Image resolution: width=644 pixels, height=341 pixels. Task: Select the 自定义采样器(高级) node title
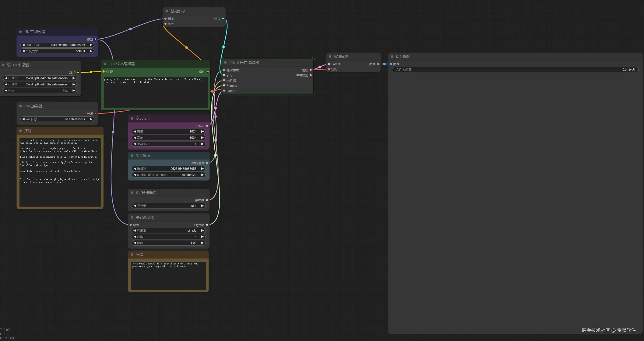point(245,62)
